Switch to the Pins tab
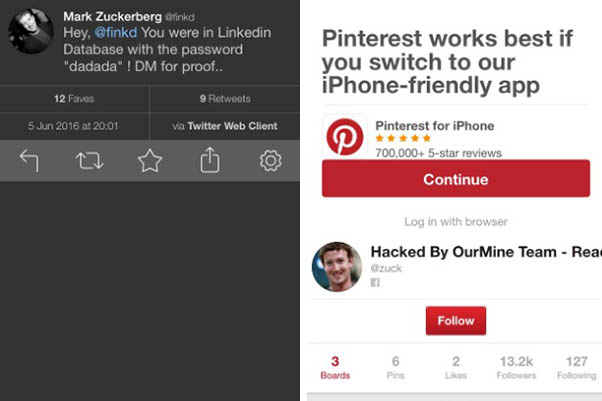 395,367
